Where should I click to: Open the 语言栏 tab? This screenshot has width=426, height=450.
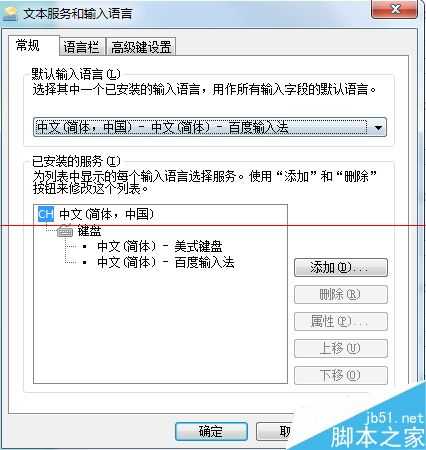click(82, 47)
